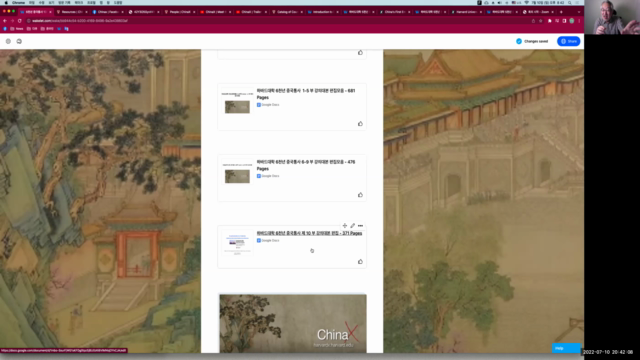
Task: Switch to the Zoom tab
Action: pos(538,12)
